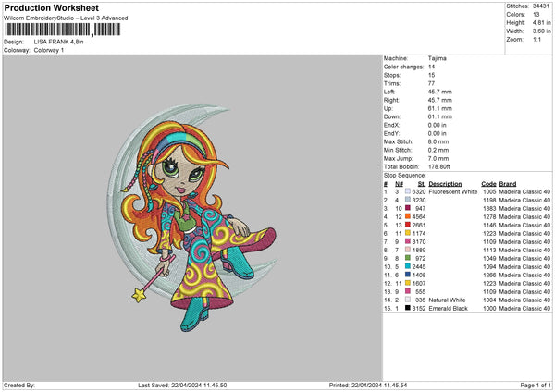Click the Color changes value '14'
Viewport: 555px width, 392px height.
coord(431,67)
